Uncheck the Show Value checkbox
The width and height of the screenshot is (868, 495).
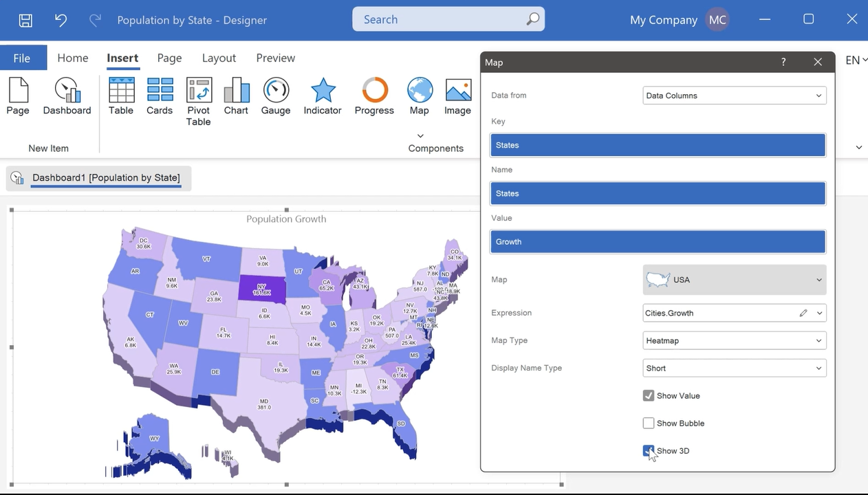pyautogui.click(x=649, y=396)
